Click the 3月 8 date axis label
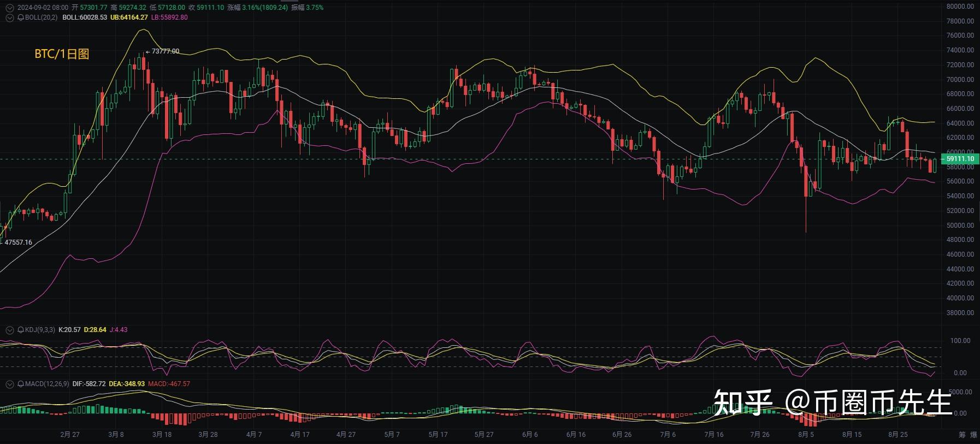The width and height of the screenshot is (980, 444). point(116,435)
